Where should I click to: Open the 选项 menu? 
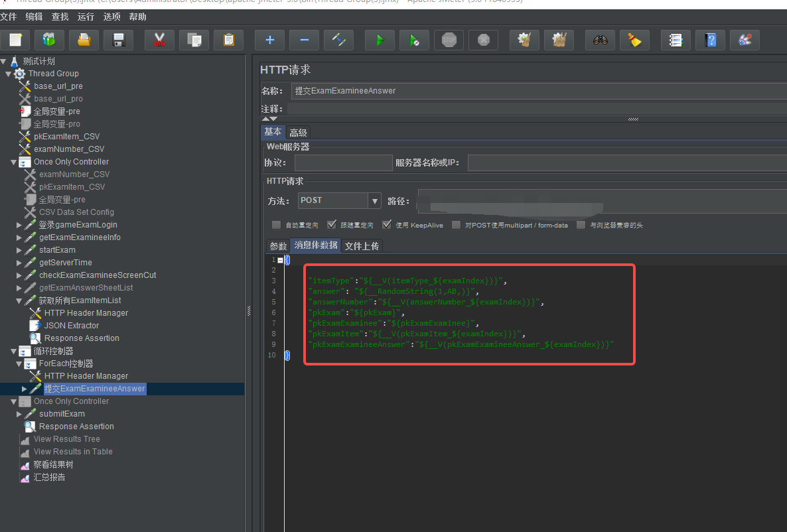tap(111, 17)
